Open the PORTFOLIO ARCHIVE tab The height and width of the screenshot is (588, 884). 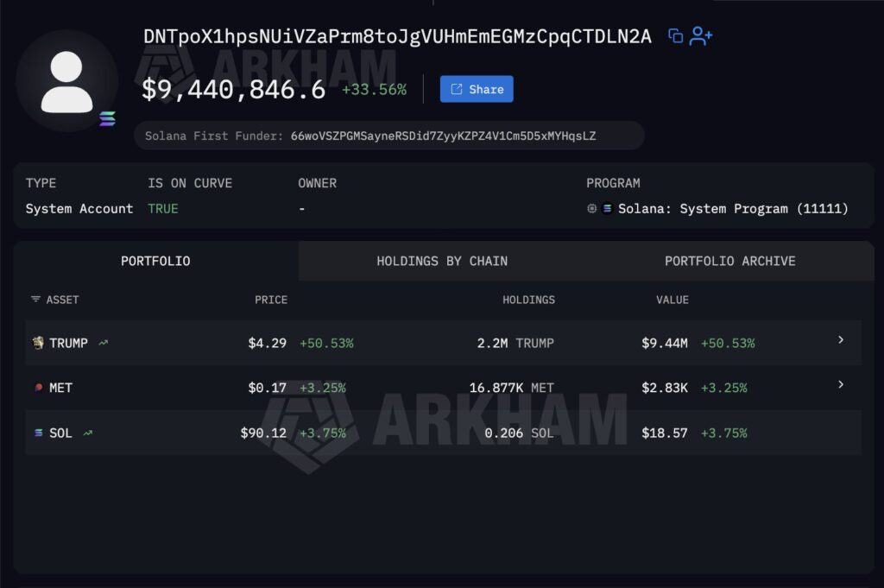730,261
